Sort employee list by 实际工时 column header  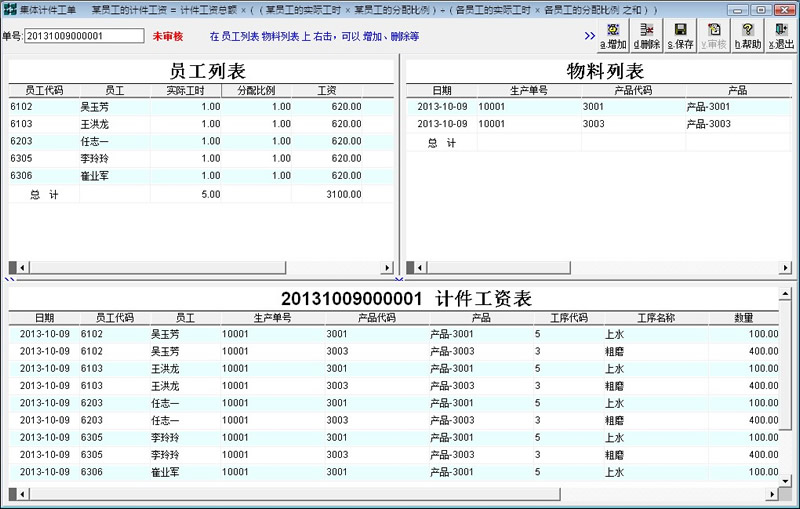point(186,90)
